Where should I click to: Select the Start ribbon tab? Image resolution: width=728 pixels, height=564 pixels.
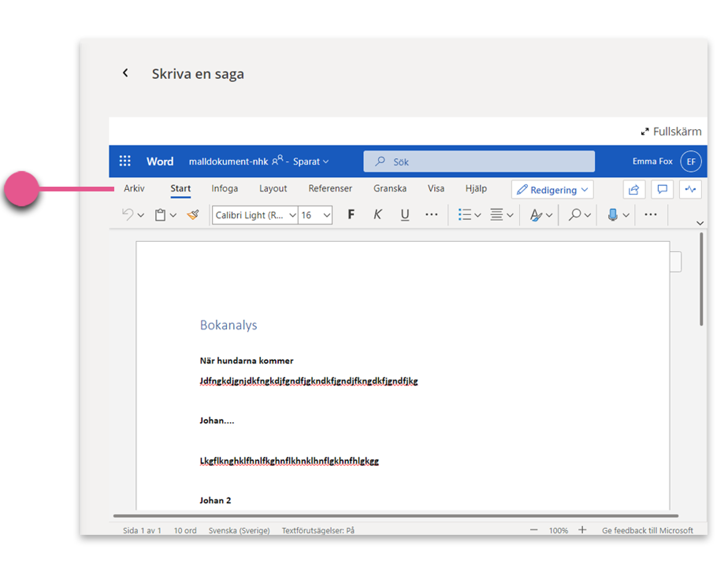pos(180,188)
